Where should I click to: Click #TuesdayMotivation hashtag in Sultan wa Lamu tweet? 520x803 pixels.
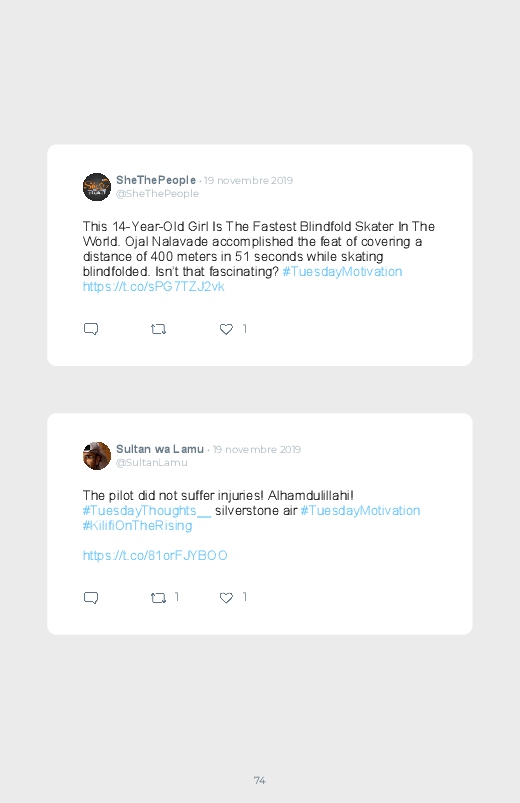point(360,511)
